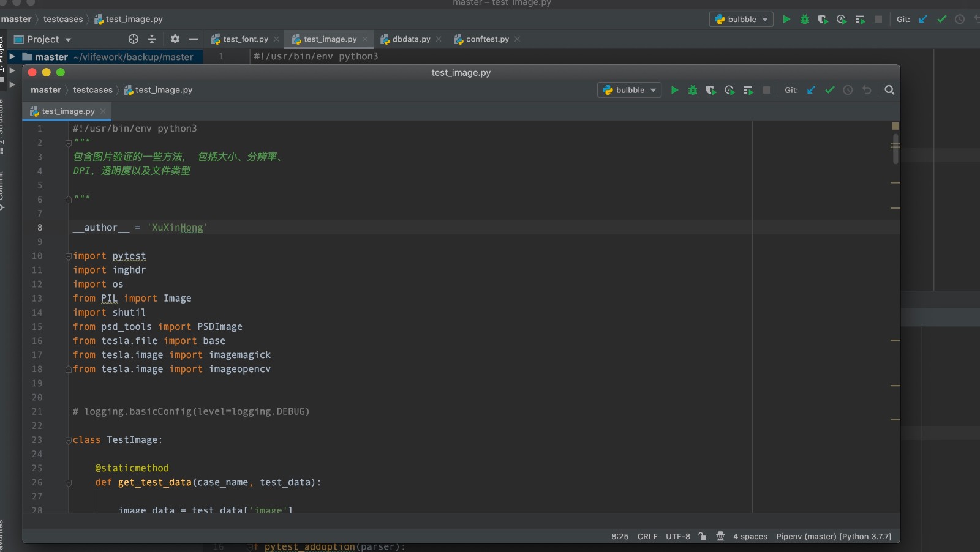Image resolution: width=980 pixels, height=552 pixels.
Task: Close the test_font.py tab
Action: pyautogui.click(x=276, y=39)
